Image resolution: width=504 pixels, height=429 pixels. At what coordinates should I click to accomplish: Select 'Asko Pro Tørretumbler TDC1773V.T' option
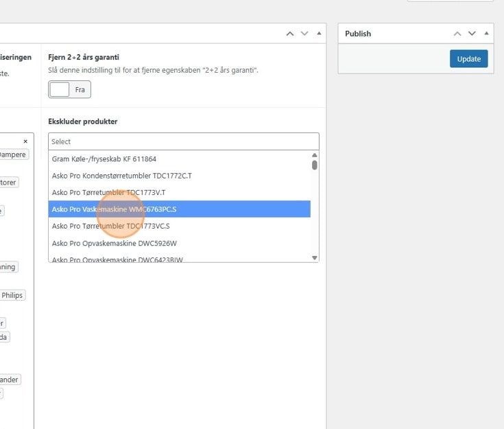click(x=180, y=192)
